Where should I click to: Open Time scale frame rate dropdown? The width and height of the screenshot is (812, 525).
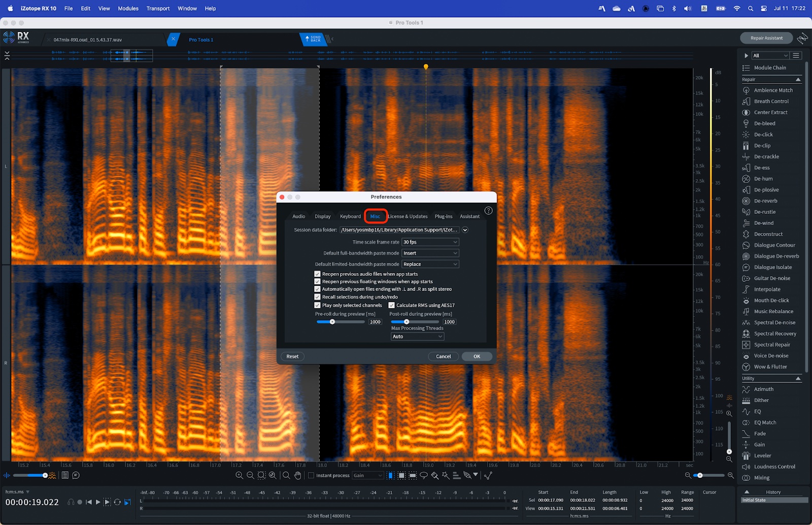pos(430,242)
